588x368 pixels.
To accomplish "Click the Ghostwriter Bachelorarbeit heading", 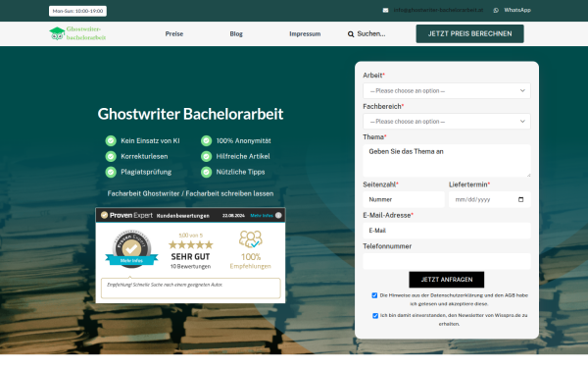I will pos(190,114).
